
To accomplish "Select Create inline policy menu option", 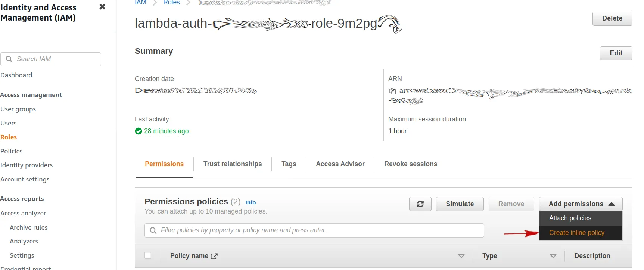I will 576,233.
